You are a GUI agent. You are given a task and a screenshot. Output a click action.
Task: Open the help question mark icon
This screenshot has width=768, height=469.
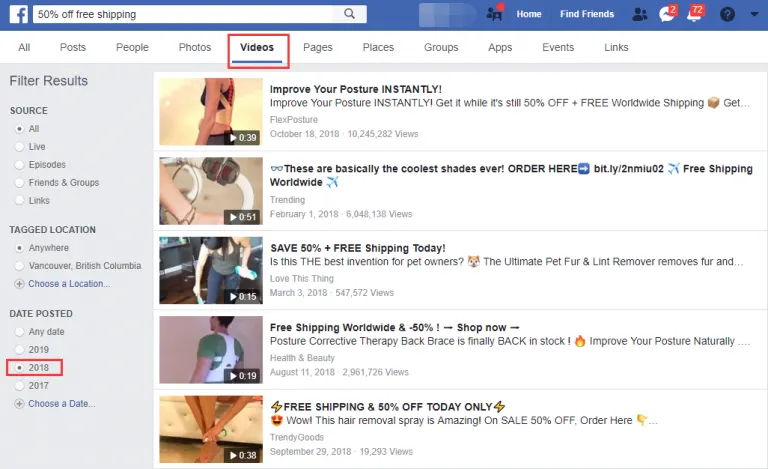tap(727, 14)
